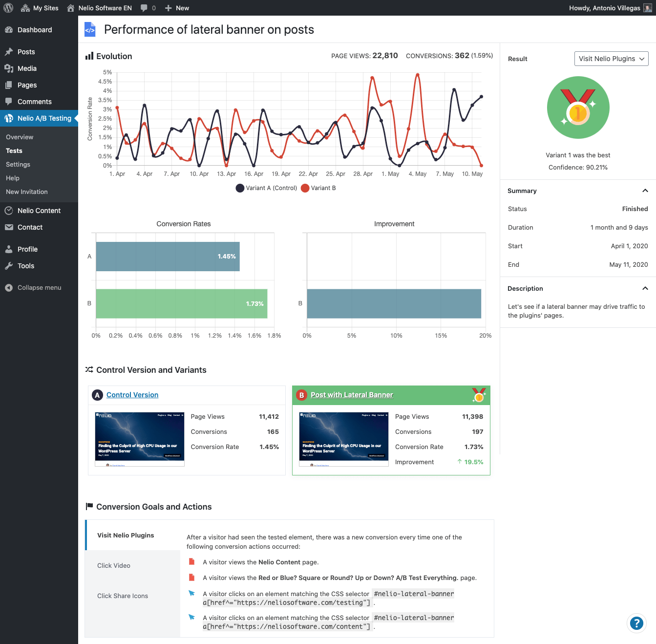The width and height of the screenshot is (656, 644).
Task: Click the Collapse menu arrow icon
Action: click(9, 288)
